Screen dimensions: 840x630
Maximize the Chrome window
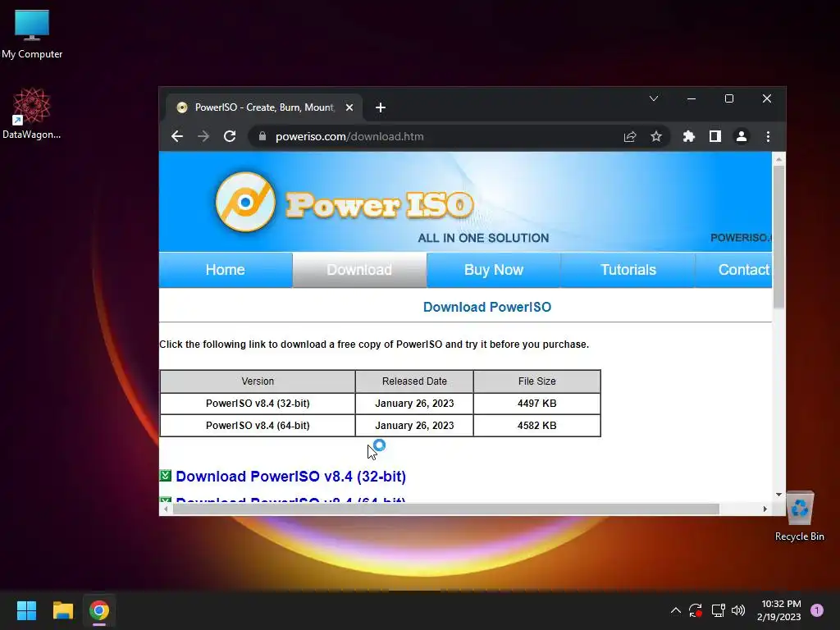[x=729, y=98]
